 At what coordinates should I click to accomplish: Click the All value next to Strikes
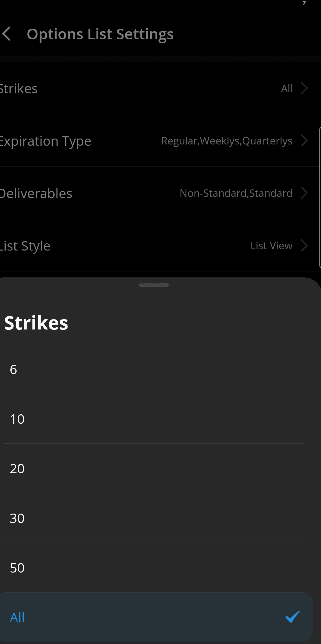(287, 88)
